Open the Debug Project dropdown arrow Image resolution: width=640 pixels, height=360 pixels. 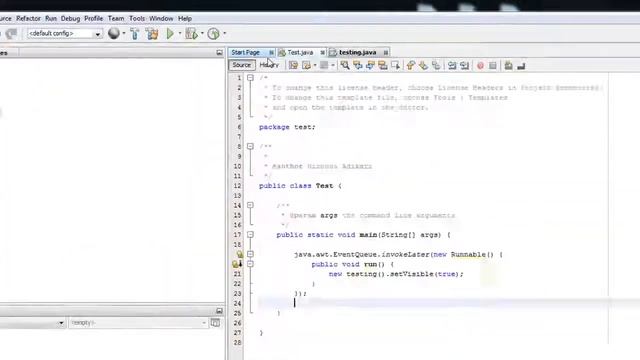coord(202,33)
